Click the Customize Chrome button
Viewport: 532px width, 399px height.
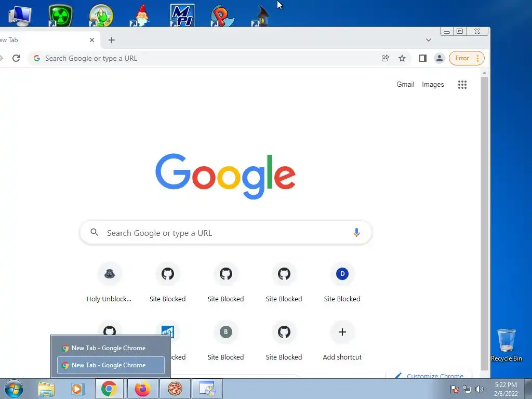[x=429, y=374]
